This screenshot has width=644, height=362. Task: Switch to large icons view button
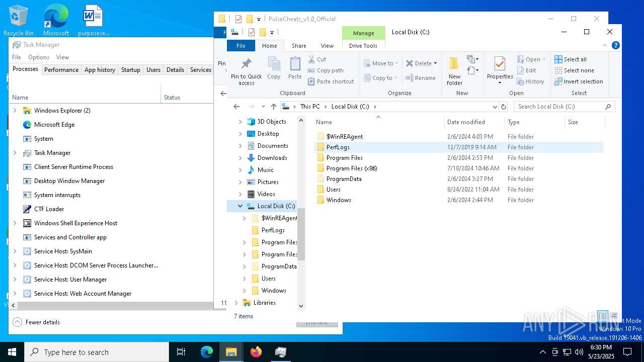tap(614, 316)
